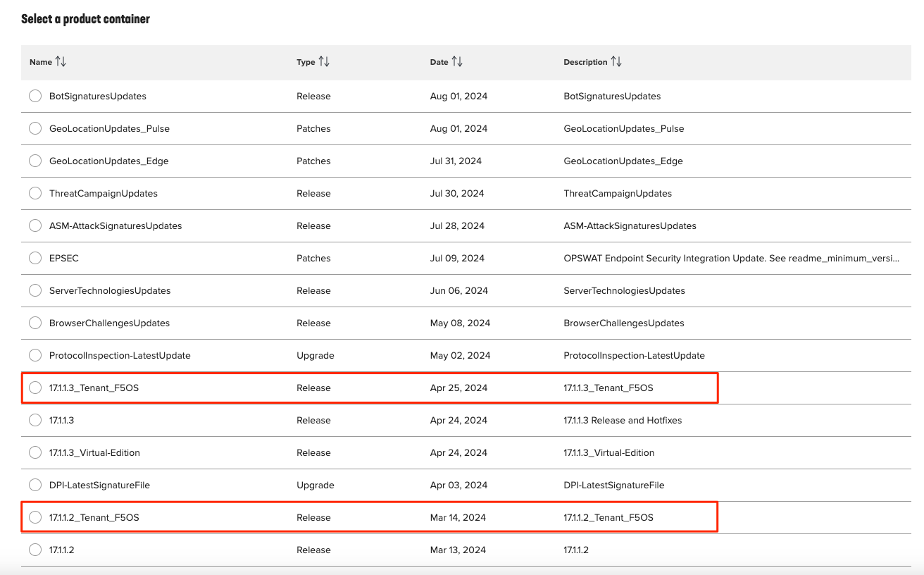Viewport: 924px width, 575px height.
Task: Select the ProtocolInspection-LatestUpdate radio button
Action: tap(35, 355)
